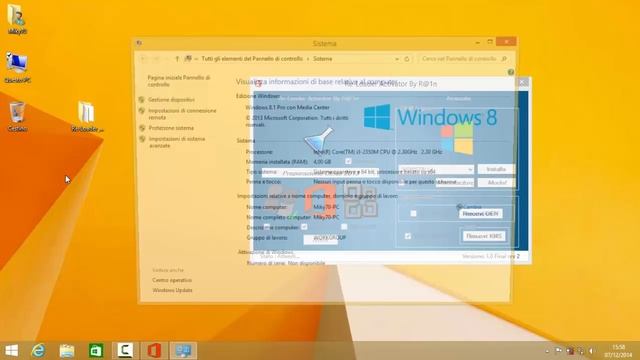Expand the Sistema address bar history dropdown
Image resolution: width=640 pixels, height=360 pixels.
tap(397, 59)
